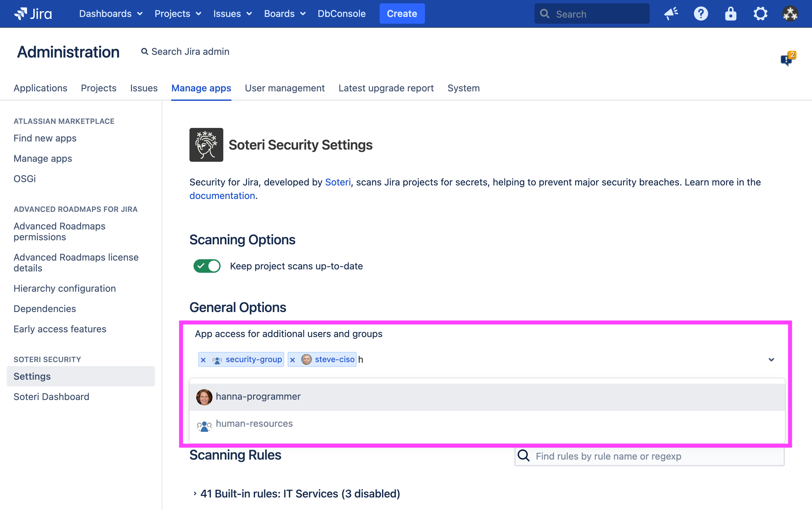
Task: Click the Jira logo in header
Action: pos(33,14)
